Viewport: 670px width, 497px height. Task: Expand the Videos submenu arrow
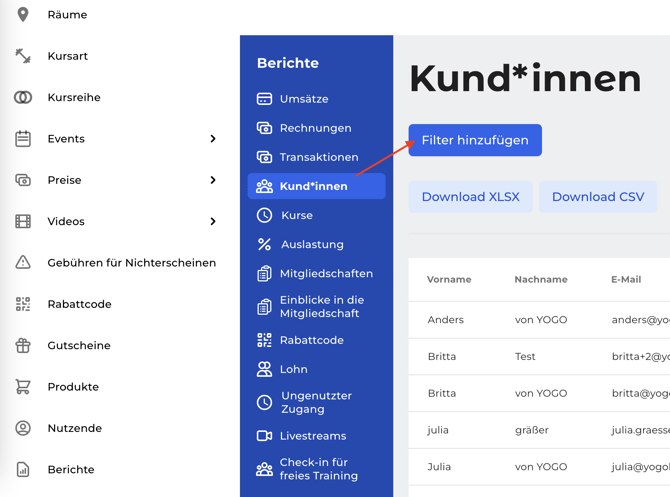[x=213, y=222]
